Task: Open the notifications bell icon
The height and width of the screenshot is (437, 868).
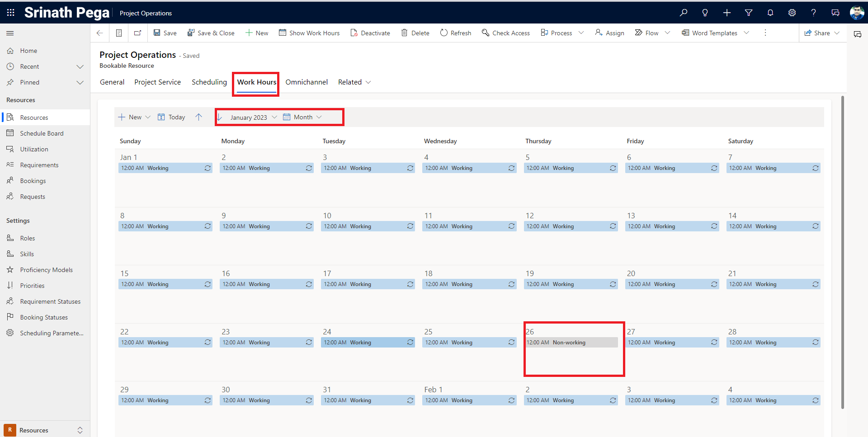Action: pos(770,13)
